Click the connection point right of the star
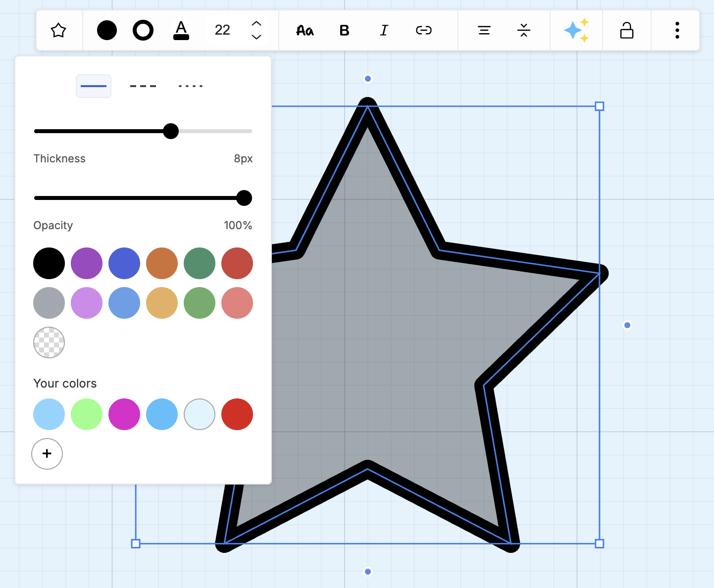The image size is (714, 588). tap(627, 325)
